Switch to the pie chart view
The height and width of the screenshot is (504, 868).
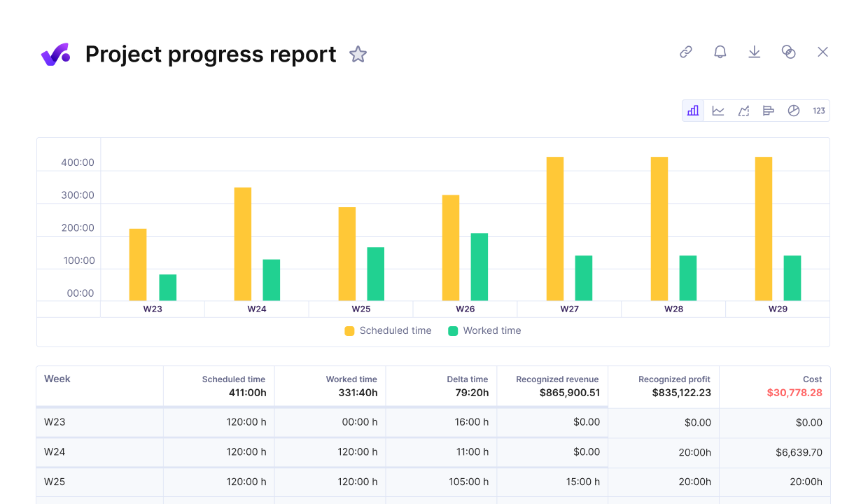click(x=794, y=111)
